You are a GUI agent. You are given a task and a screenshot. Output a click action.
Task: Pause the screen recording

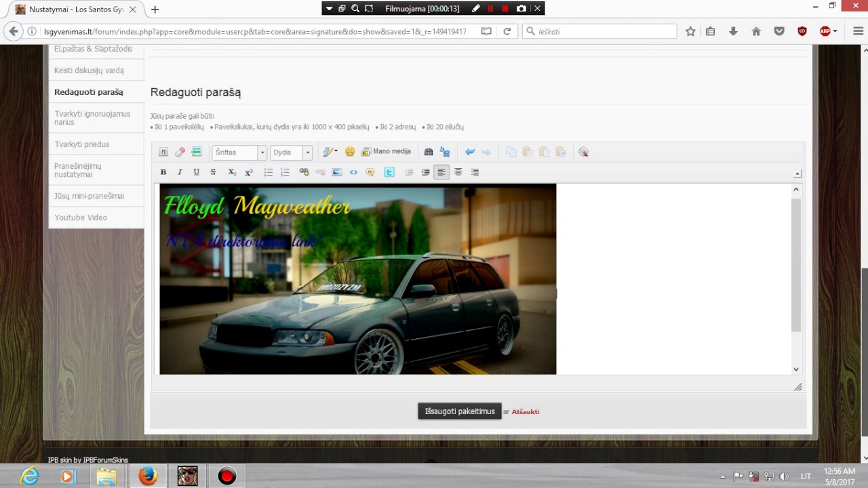(x=491, y=9)
